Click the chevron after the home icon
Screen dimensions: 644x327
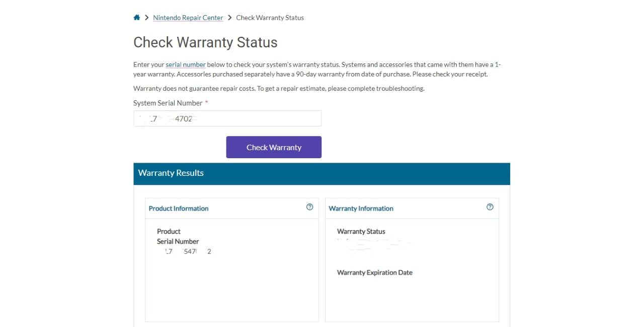click(x=146, y=18)
